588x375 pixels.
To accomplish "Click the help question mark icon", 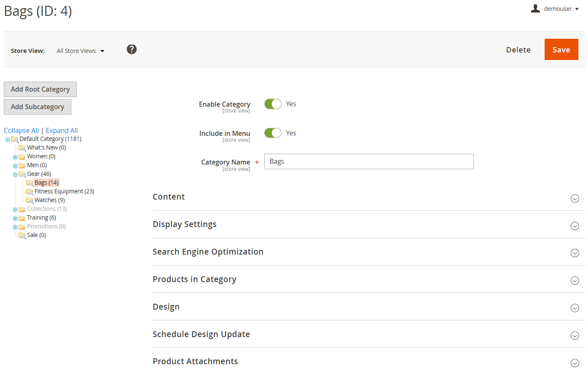I will (x=132, y=50).
